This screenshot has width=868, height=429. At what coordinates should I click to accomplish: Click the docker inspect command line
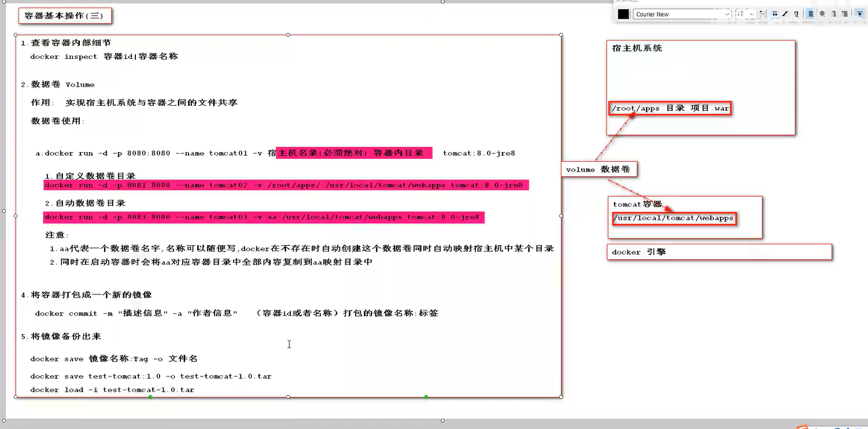pyautogui.click(x=104, y=57)
